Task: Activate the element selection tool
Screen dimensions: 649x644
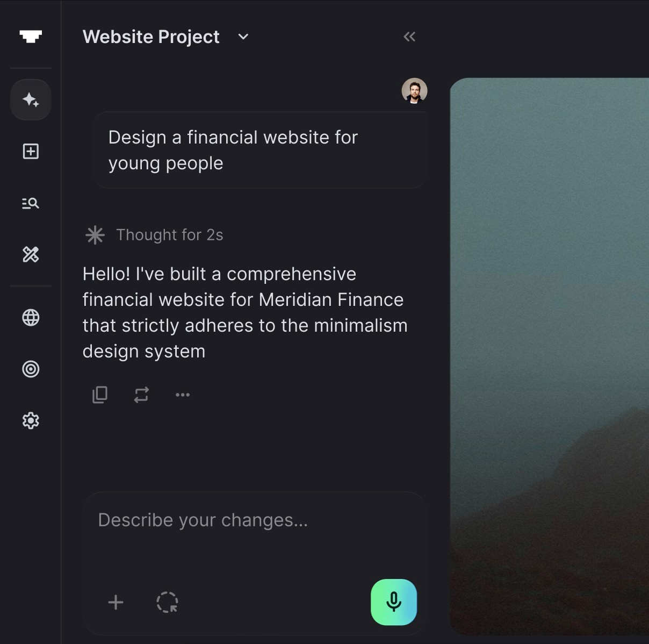Action: (x=167, y=602)
